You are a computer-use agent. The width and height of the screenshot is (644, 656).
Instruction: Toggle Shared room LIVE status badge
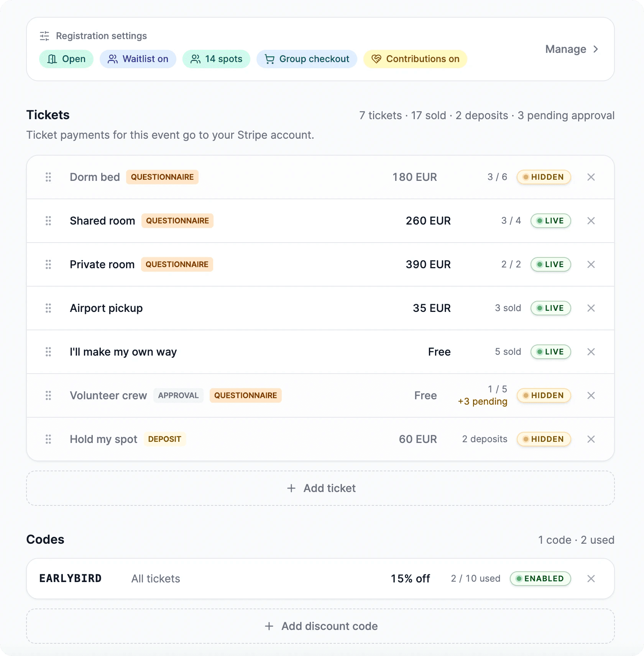point(550,221)
